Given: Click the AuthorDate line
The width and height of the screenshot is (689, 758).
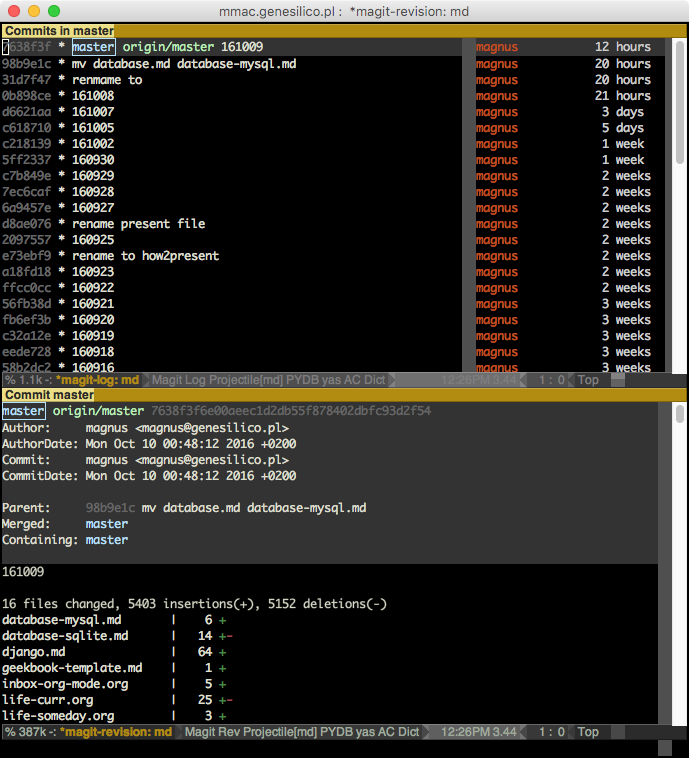Looking at the screenshot, I should pyautogui.click(x=149, y=444).
